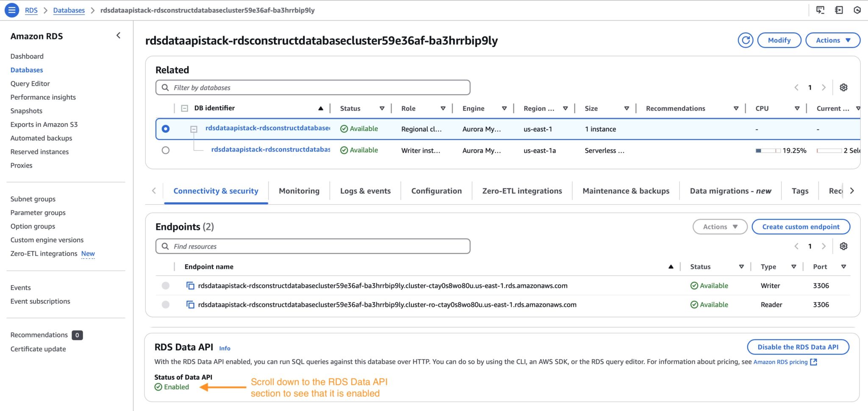Open the Amazon RDS pricing link
This screenshot has width=868, height=411.
point(781,362)
